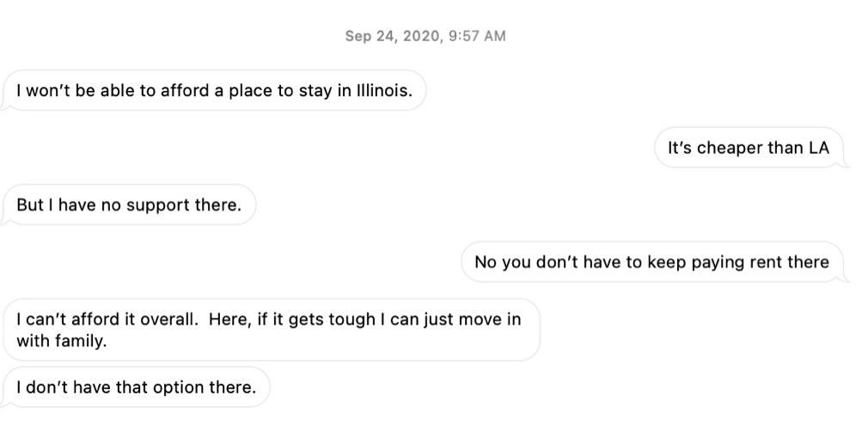The width and height of the screenshot is (868, 438).
Task: Select the message about moving in with family
Action: 268,329
